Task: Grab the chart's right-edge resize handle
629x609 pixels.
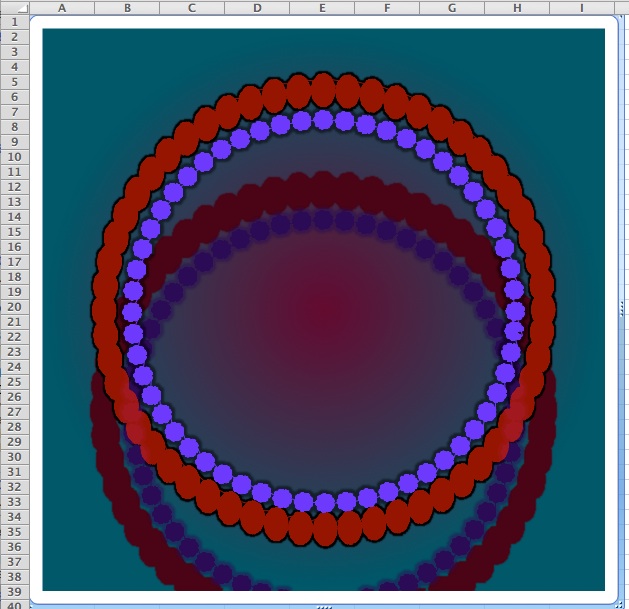Action: (622, 309)
